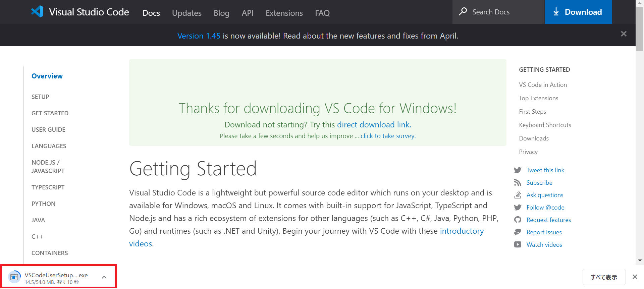This screenshot has height=289, width=644.
Task: Click the Twitter bird icon beside Tweet this link
Action: coord(518,170)
